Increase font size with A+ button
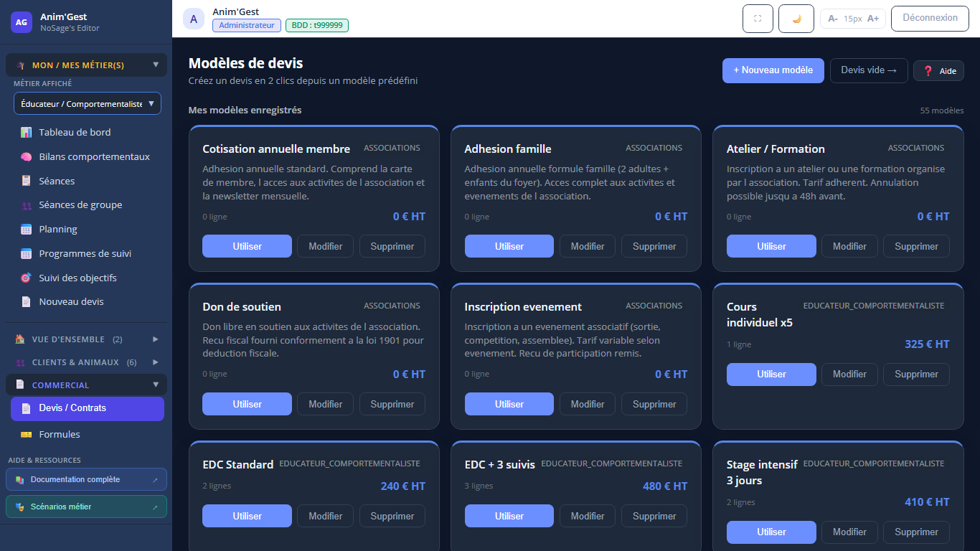 coord(873,19)
